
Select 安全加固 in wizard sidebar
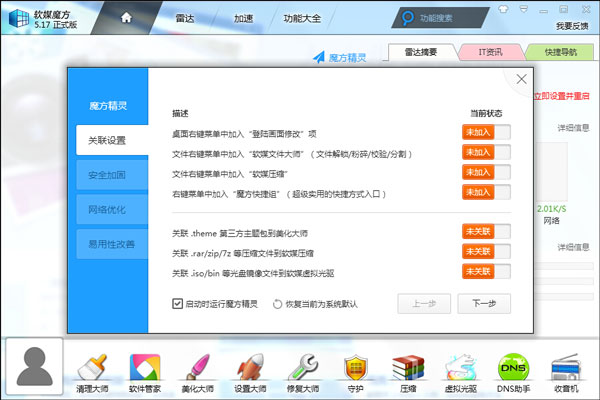click(108, 175)
